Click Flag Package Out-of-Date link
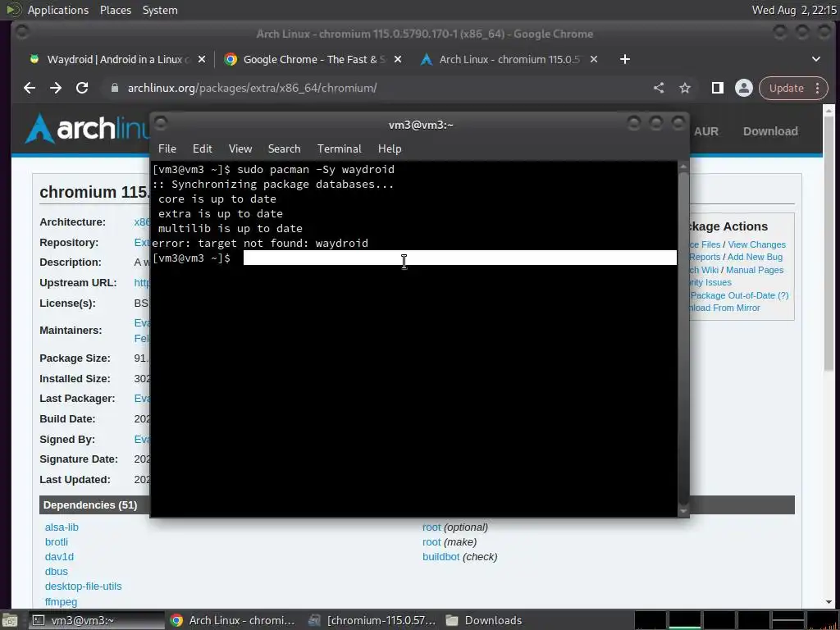This screenshot has width=840, height=630. point(739,295)
